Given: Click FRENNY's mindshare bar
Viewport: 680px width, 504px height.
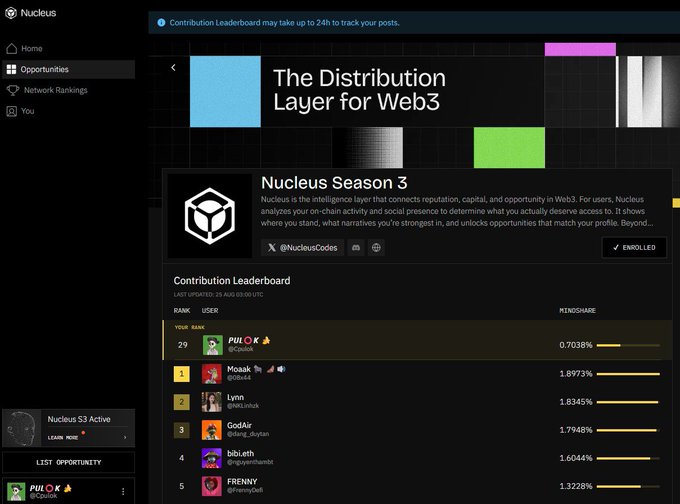Looking at the screenshot, I should 628,487.
